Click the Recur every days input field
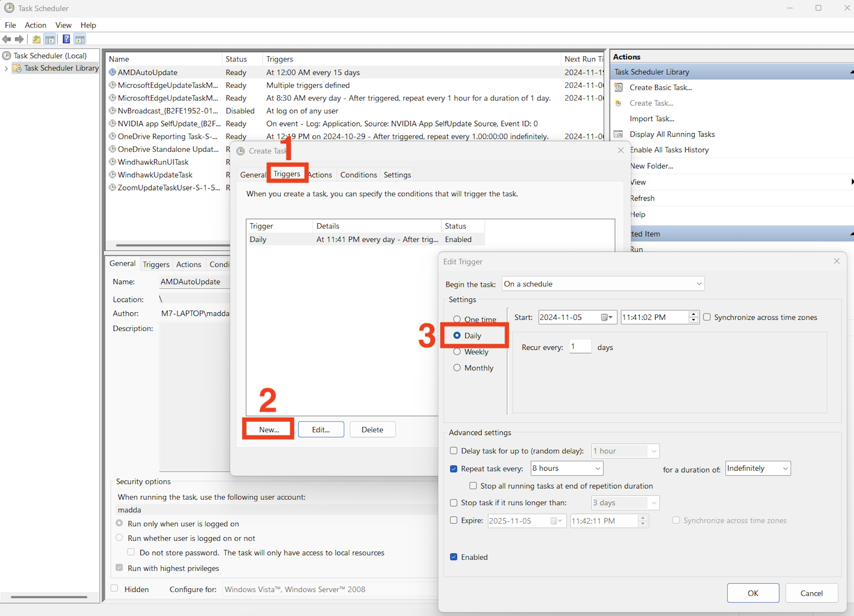854x616 pixels. coord(580,347)
